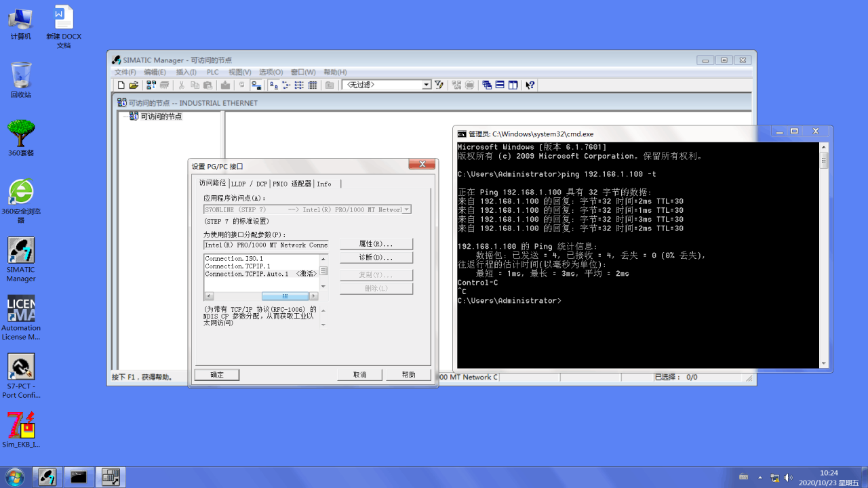
Task: Click the 为使用的接口分配参数 input field
Action: (x=266, y=245)
